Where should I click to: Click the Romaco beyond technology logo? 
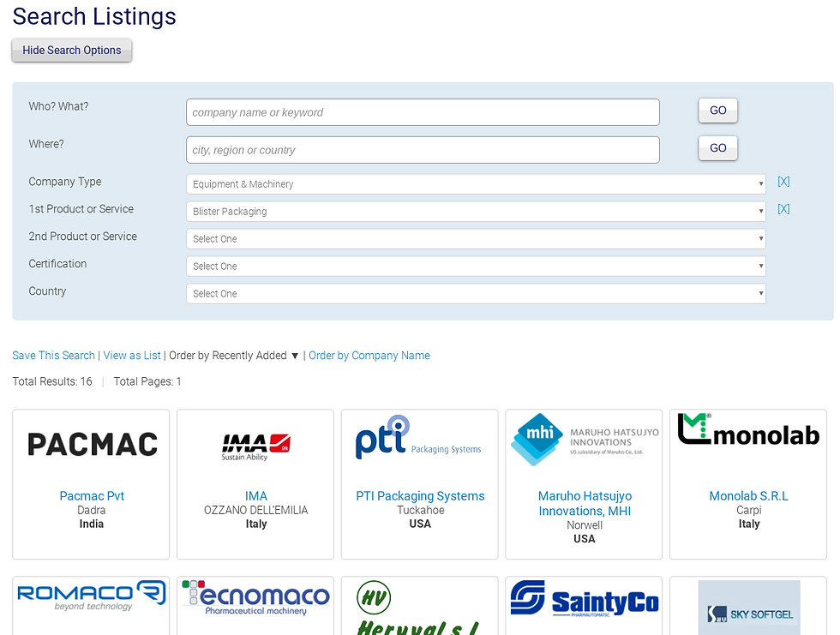click(92, 596)
